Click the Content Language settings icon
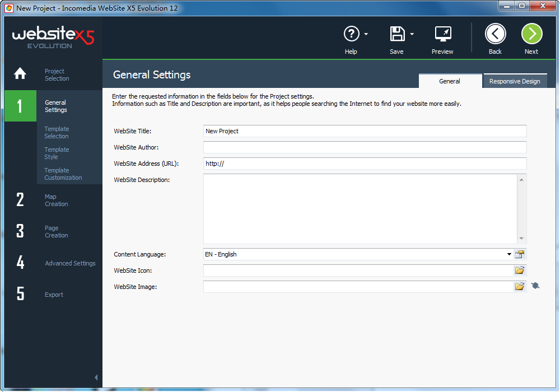 pyautogui.click(x=520, y=254)
